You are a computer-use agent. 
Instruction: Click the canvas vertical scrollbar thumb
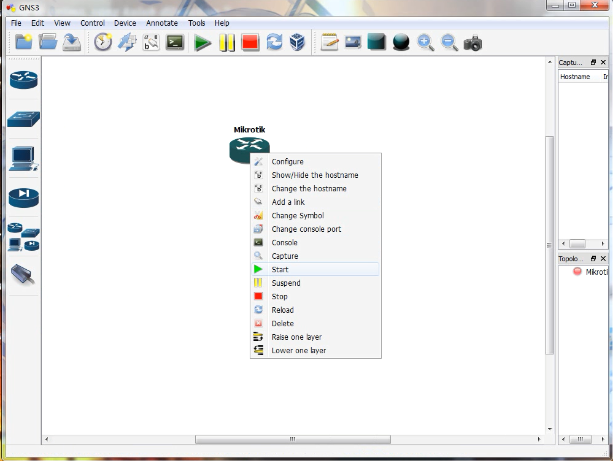point(550,245)
